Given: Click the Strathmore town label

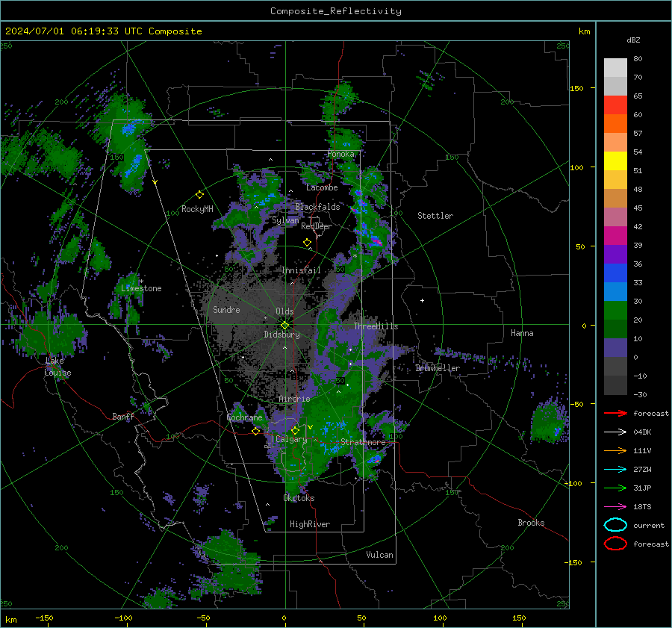Looking at the screenshot, I should [x=363, y=442].
